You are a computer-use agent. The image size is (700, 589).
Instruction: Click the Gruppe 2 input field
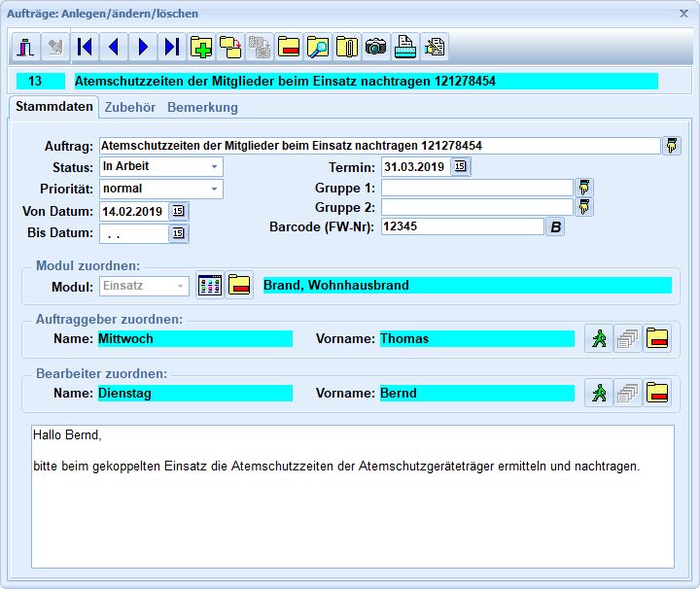pyautogui.click(x=477, y=207)
